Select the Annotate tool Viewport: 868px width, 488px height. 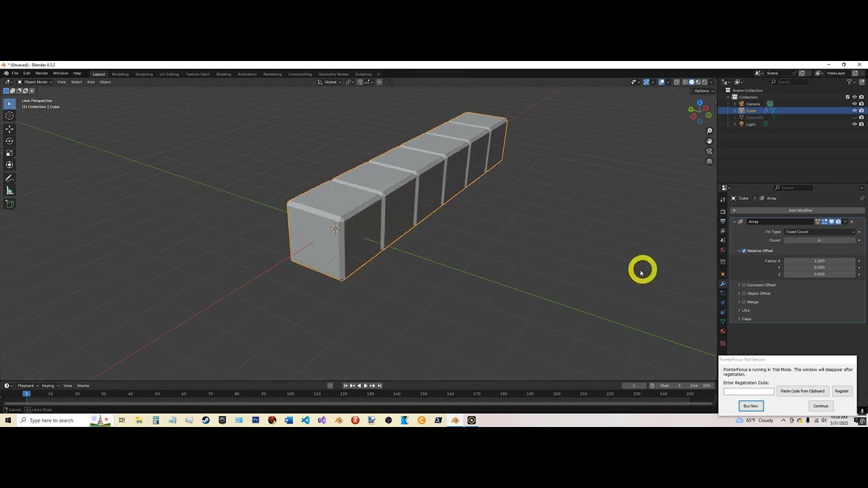tap(9, 179)
